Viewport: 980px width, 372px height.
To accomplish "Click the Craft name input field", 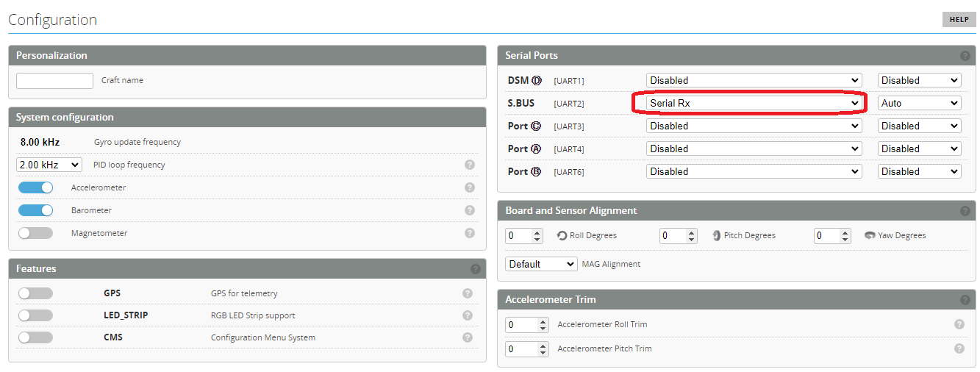I will [54, 81].
